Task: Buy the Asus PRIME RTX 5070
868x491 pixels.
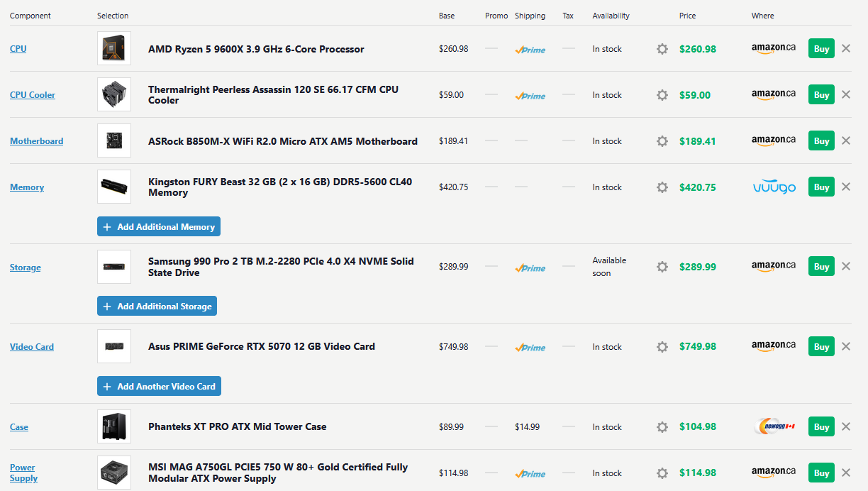Action: [x=821, y=347]
